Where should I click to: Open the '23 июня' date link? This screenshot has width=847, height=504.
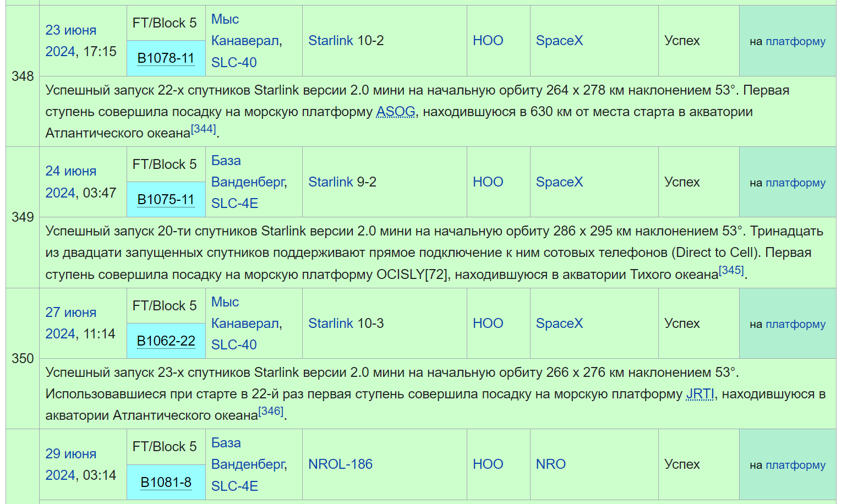coord(70,30)
